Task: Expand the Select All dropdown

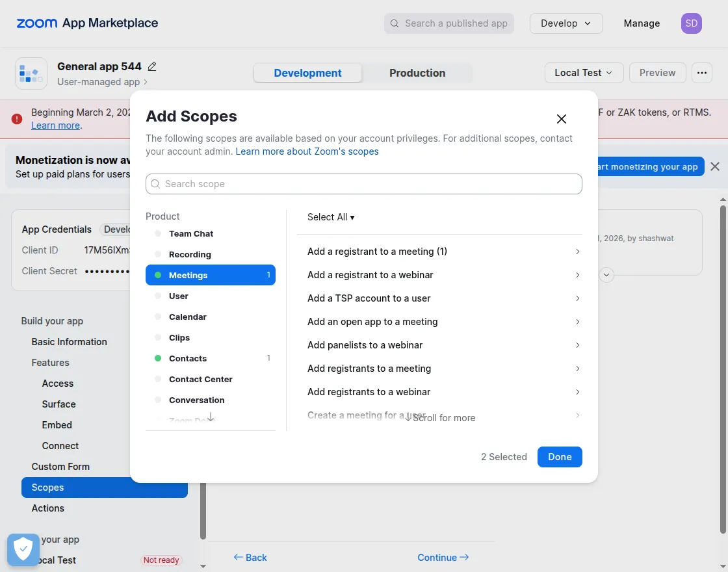Action: click(x=331, y=217)
